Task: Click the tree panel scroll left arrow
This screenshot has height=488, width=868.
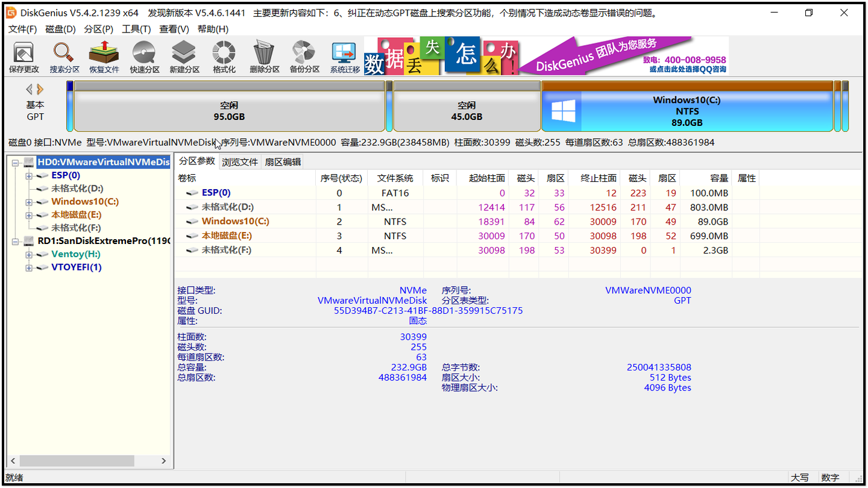Action: [12, 461]
